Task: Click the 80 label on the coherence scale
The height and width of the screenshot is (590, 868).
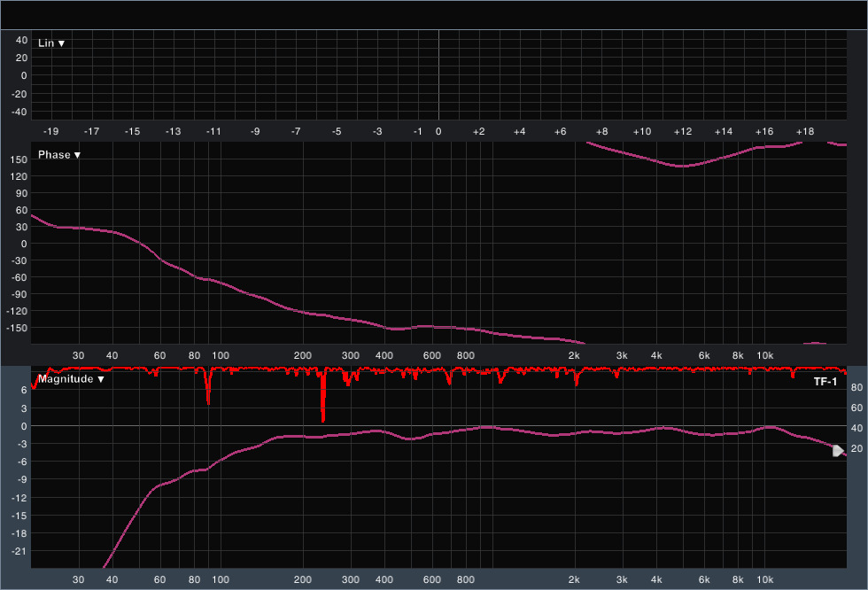Action: (857, 387)
